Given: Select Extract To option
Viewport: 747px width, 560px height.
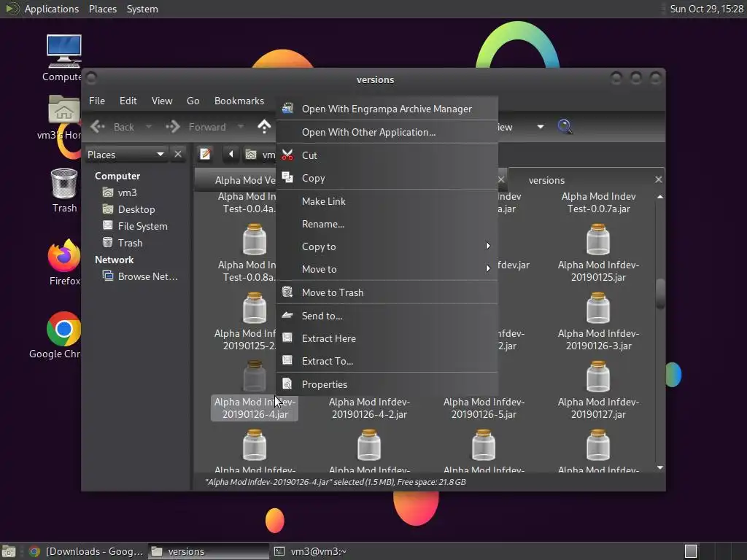Looking at the screenshot, I should 387,361.
